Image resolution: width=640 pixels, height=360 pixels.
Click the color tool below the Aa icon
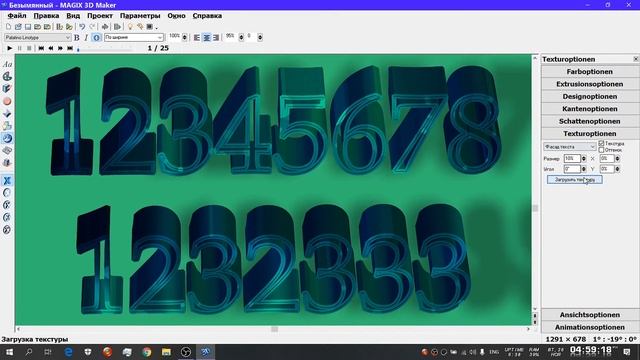(x=7, y=76)
